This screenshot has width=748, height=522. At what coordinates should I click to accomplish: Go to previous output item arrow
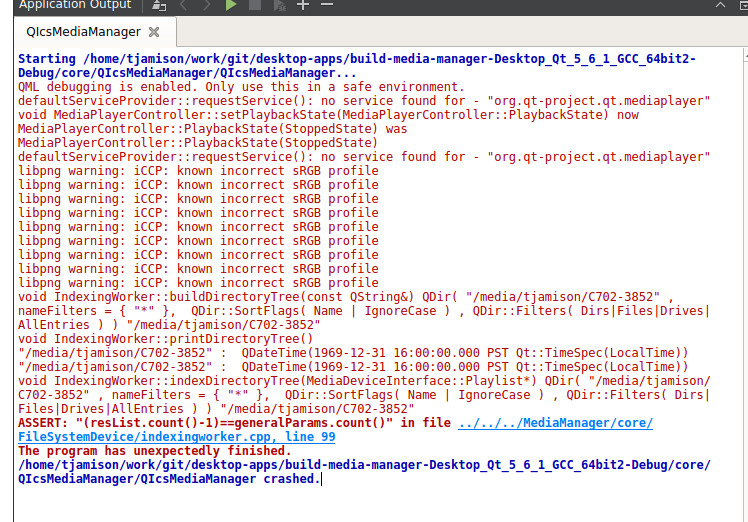[183, 5]
